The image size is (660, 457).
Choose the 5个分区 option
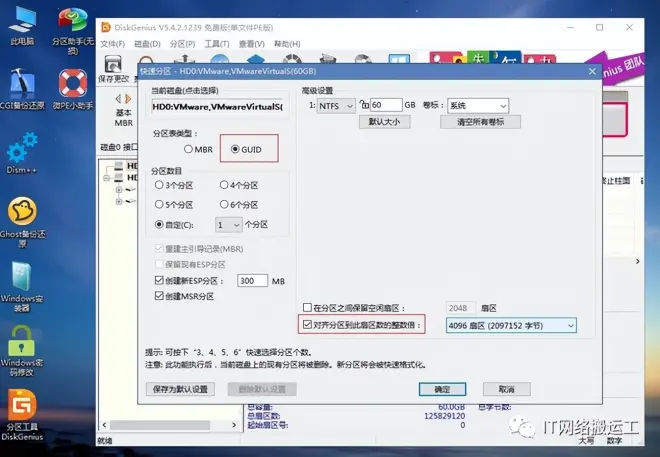click(174, 205)
